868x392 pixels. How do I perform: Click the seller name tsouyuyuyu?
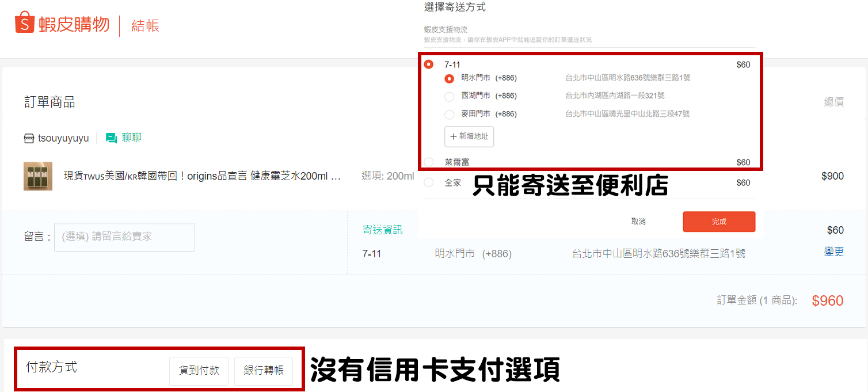63,138
